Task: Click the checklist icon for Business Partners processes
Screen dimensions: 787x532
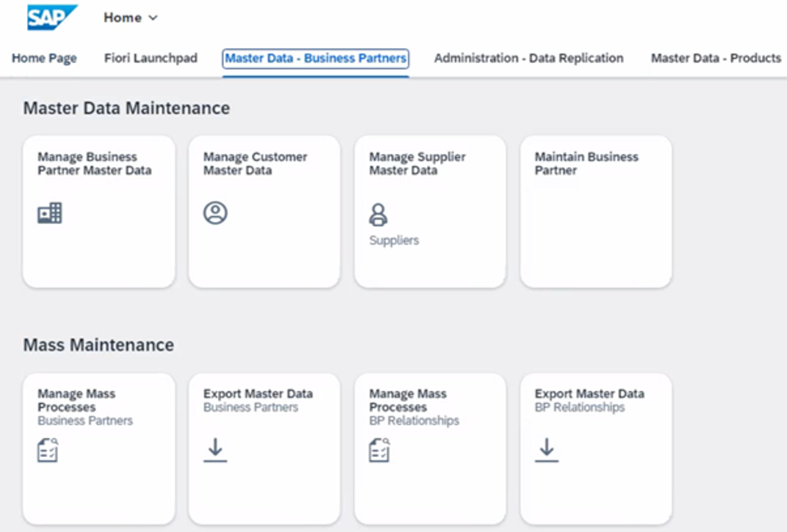Action: coord(48,450)
